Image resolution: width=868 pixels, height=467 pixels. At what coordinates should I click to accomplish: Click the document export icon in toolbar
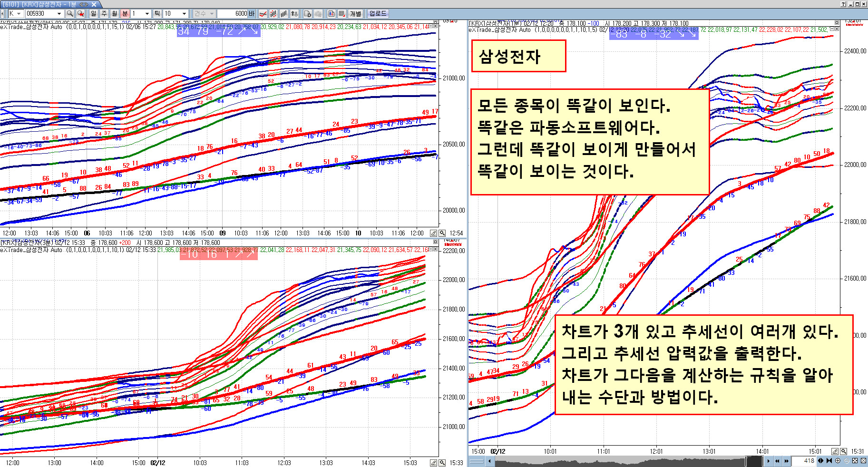pyautogui.click(x=307, y=14)
